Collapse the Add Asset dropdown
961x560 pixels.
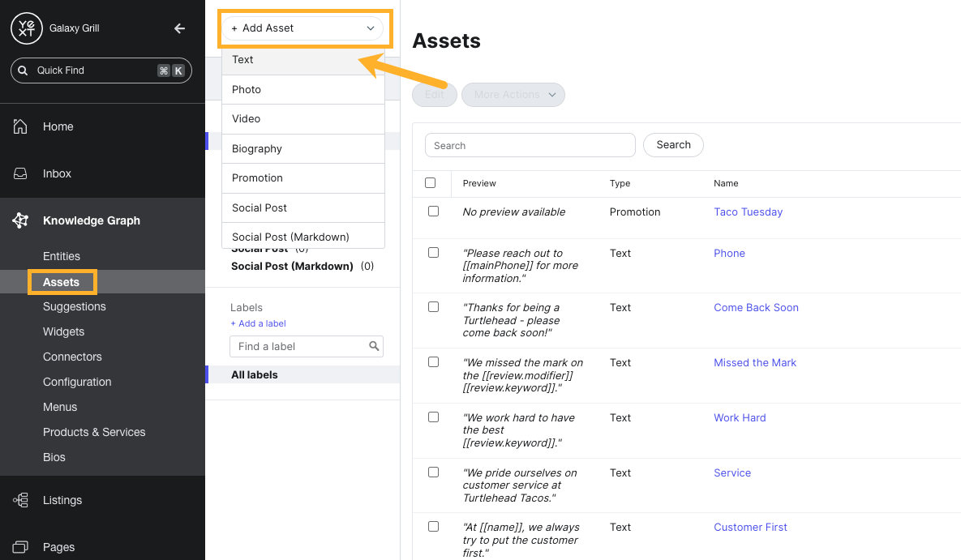[370, 28]
